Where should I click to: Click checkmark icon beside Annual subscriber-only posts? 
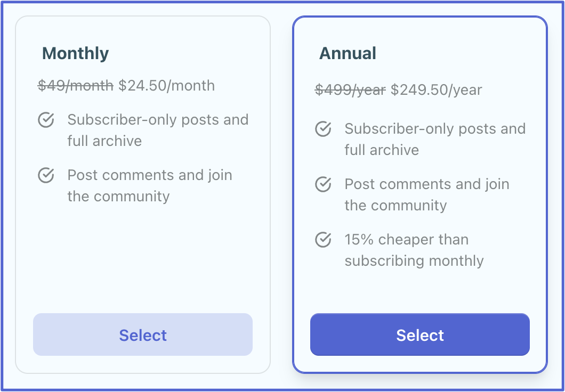(323, 129)
